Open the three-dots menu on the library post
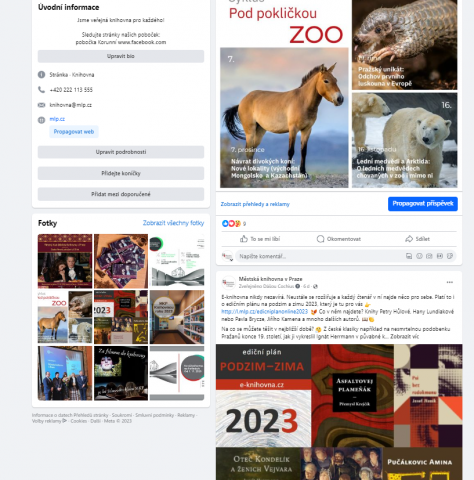Viewport: 474px width, 480px height. tap(450, 282)
